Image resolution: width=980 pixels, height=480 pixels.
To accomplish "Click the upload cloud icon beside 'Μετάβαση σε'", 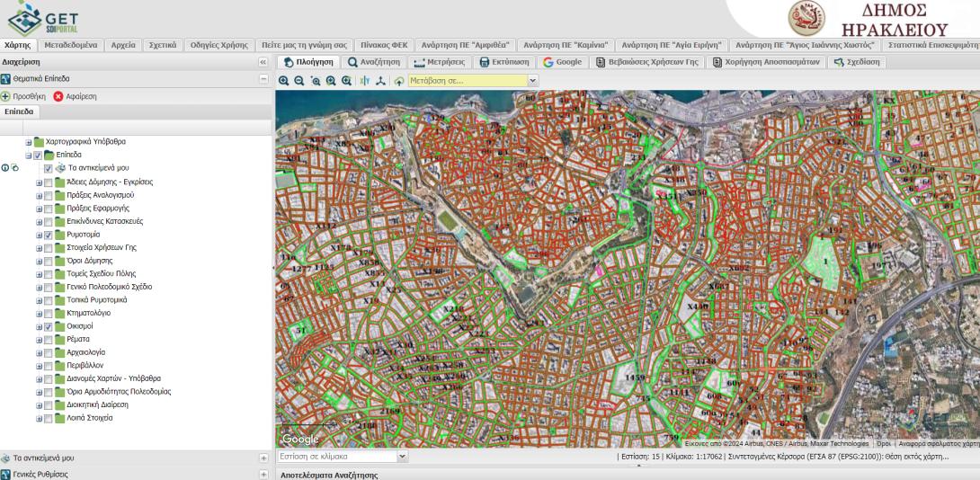I will click(398, 80).
